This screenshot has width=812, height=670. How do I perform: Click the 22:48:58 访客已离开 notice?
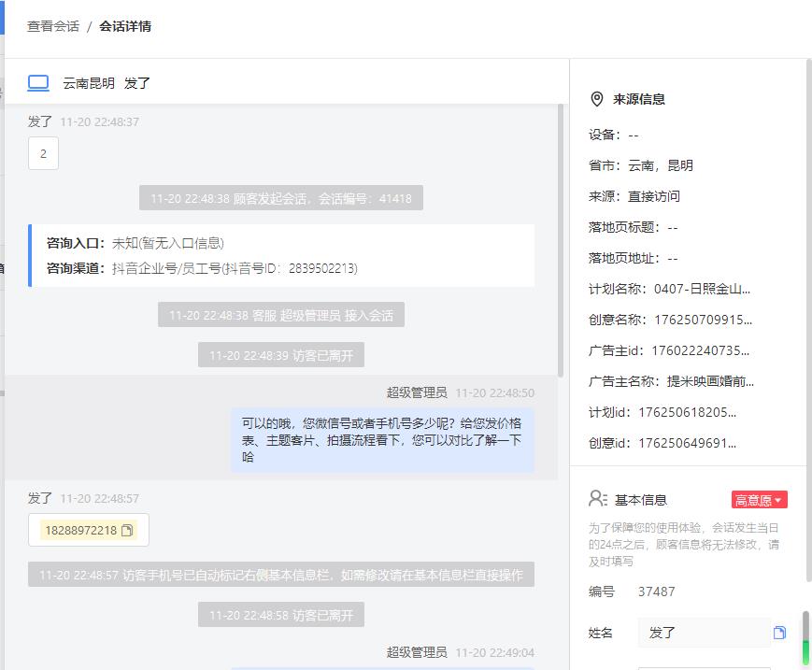click(281, 615)
